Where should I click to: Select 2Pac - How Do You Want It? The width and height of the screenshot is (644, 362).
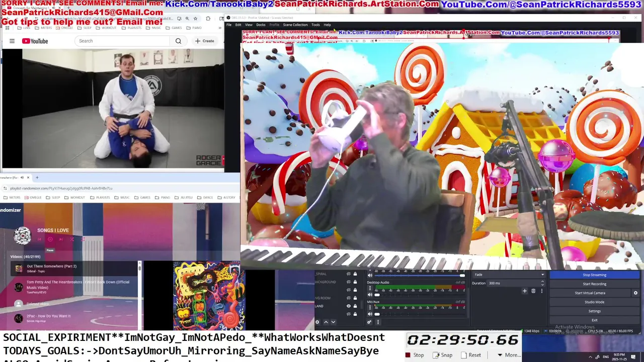(x=74, y=318)
